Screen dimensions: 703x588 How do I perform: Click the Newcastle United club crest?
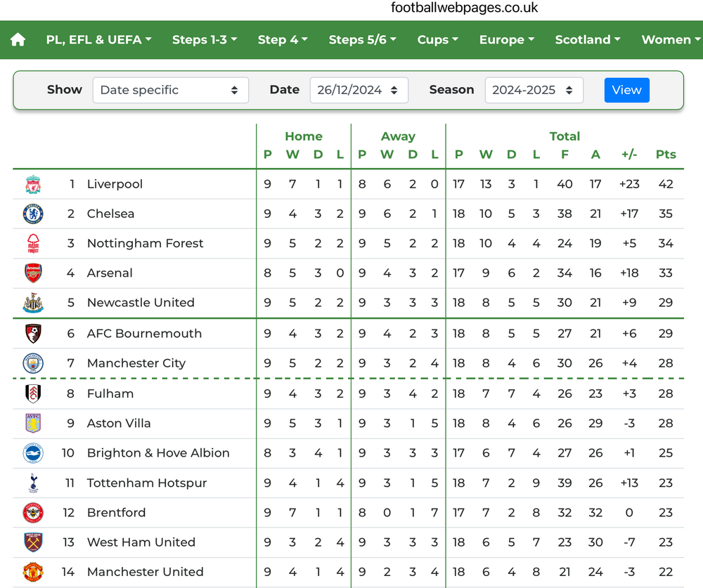click(x=33, y=303)
